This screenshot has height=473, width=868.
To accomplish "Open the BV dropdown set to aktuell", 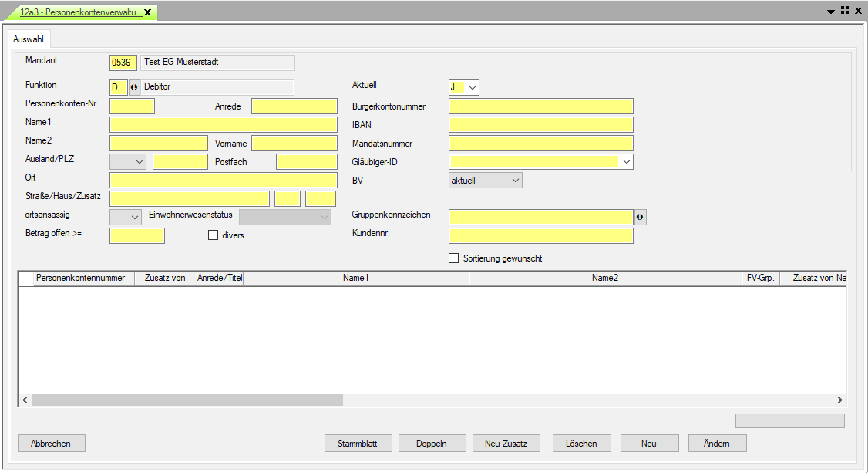I will (x=514, y=181).
